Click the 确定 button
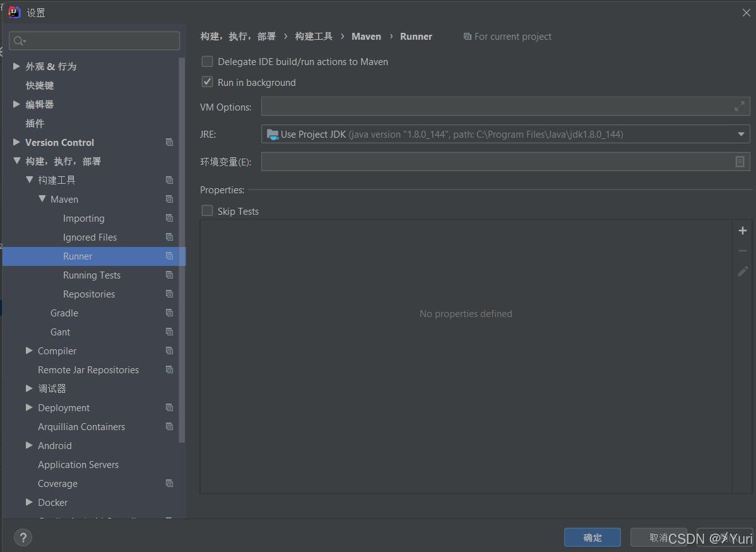 tap(592, 537)
